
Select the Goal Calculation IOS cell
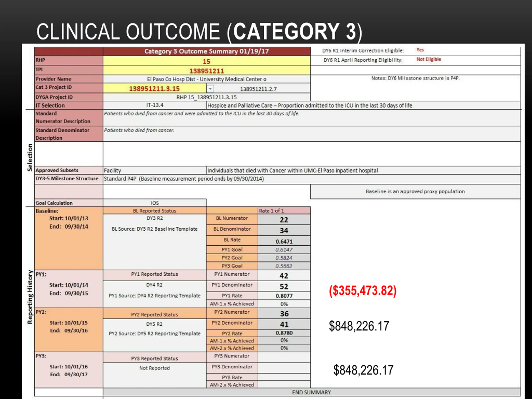[155, 203]
